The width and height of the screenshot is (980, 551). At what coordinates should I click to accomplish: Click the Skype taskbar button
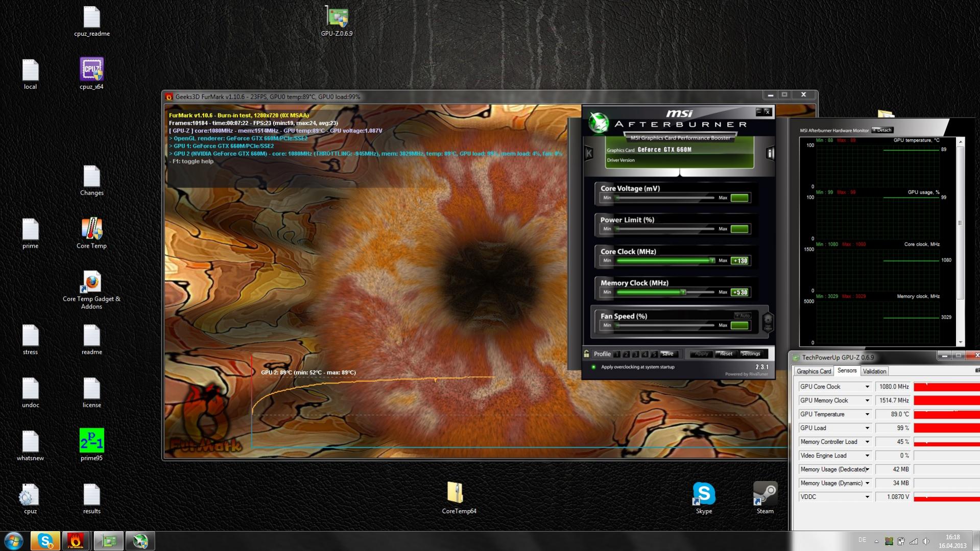[x=45, y=541]
